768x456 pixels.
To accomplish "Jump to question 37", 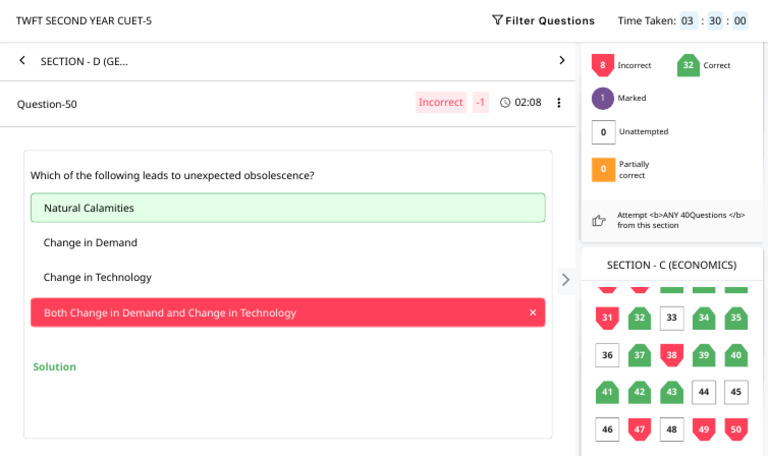I will pyautogui.click(x=640, y=355).
